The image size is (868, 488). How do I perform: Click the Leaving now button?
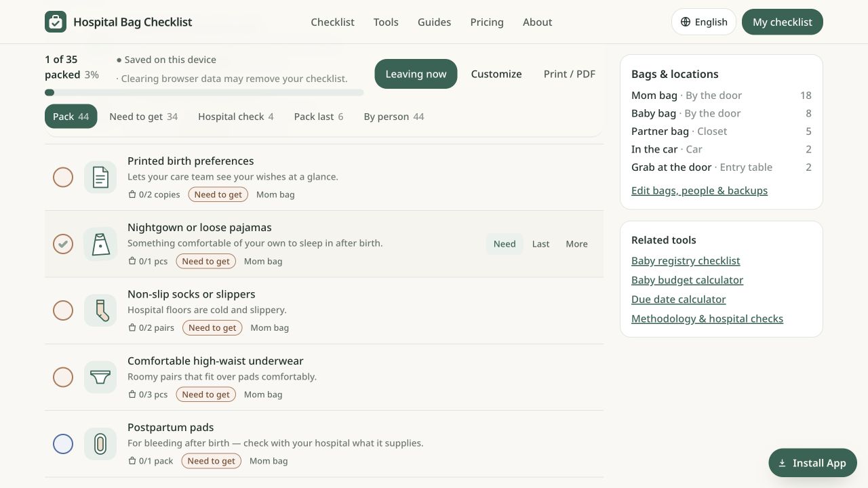(416, 74)
